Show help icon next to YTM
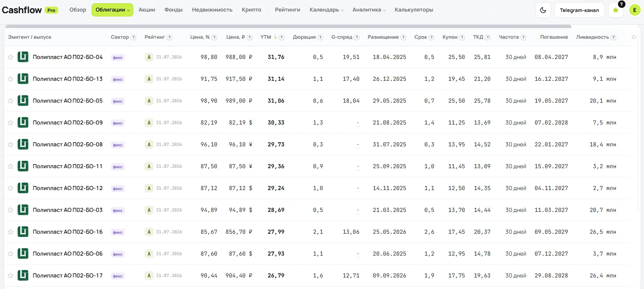The height and width of the screenshot is (289, 644). click(282, 38)
